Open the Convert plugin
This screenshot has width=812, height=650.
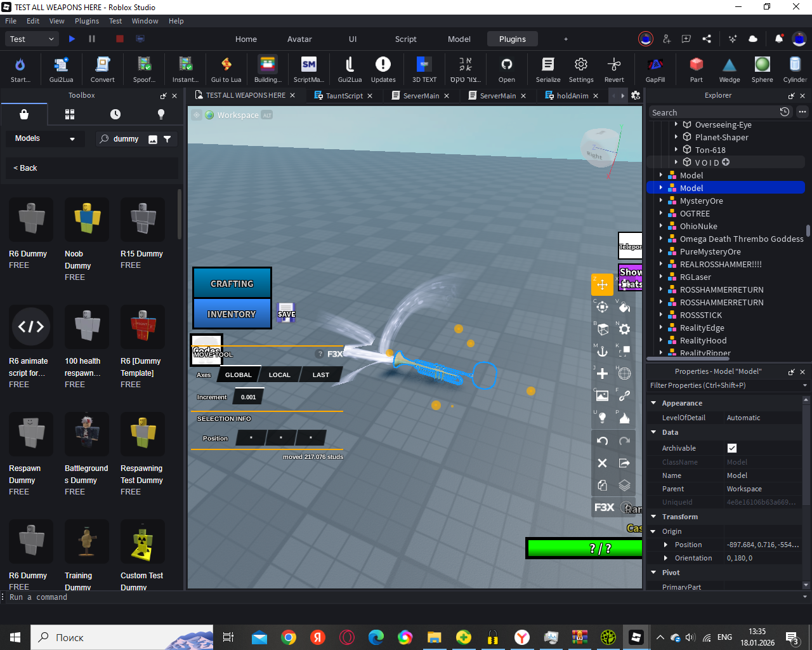point(102,69)
